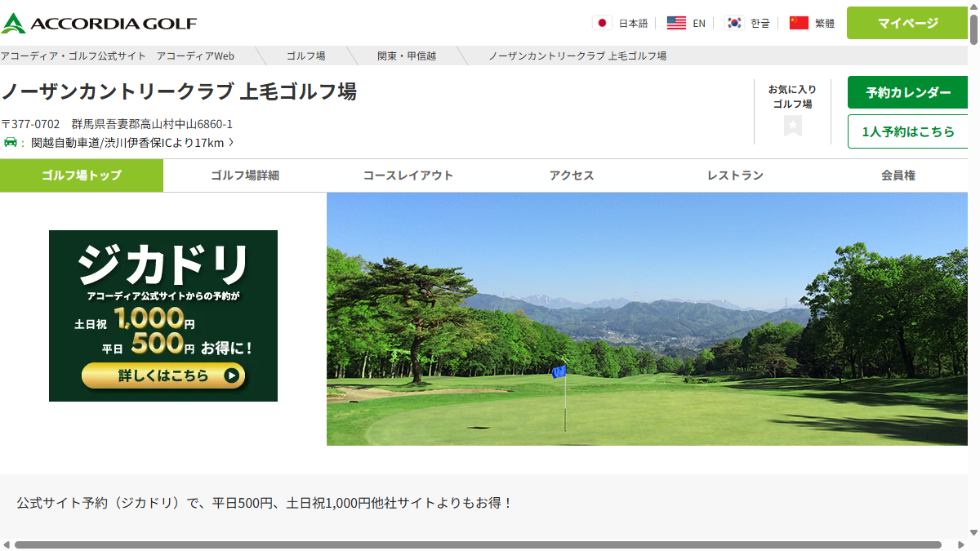Open ノーザンカントリークラブ 上毛ゴルフ場 breadcrumb

577,56
